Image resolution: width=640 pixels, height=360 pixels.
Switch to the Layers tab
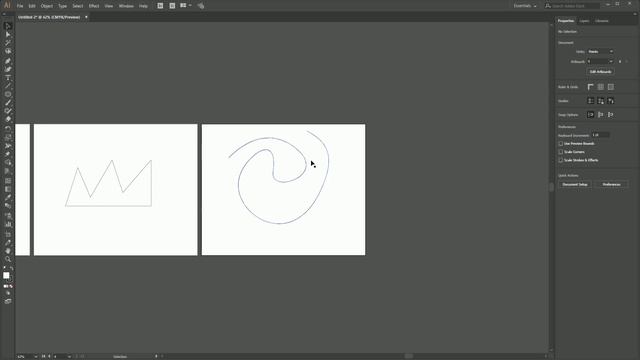click(584, 21)
